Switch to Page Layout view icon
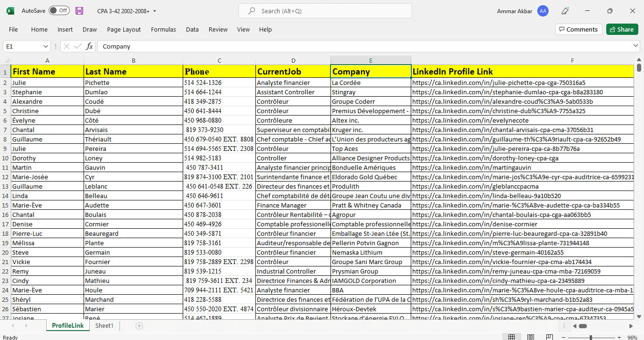 (x=531, y=337)
